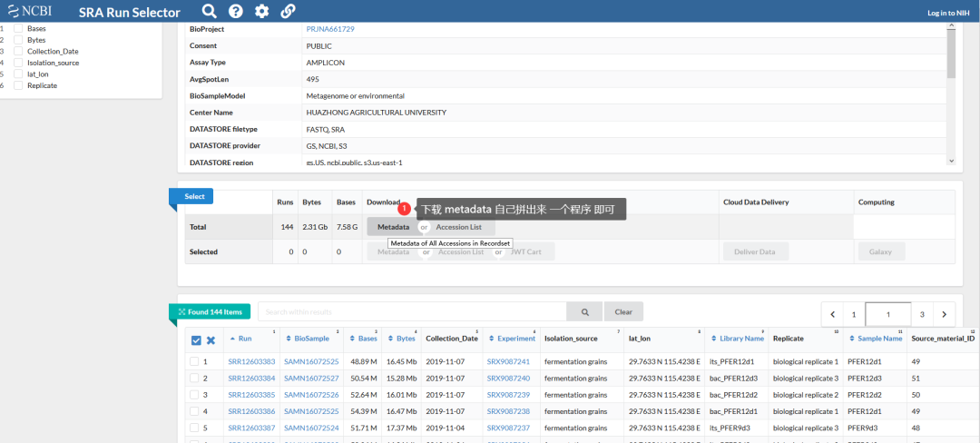Click the Clear search button
This screenshot has height=443, width=980.
pyautogui.click(x=623, y=311)
